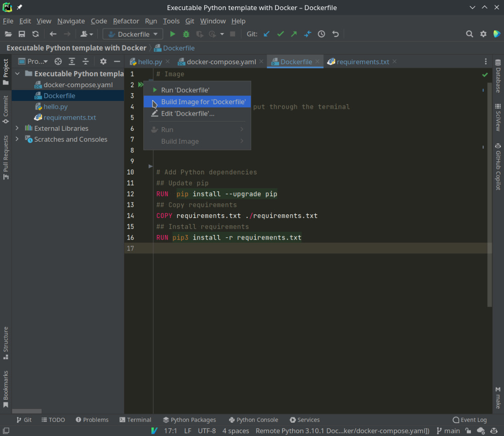The width and height of the screenshot is (504, 436).
Task: Open the Run submenu in the popup
Action: [x=197, y=129]
